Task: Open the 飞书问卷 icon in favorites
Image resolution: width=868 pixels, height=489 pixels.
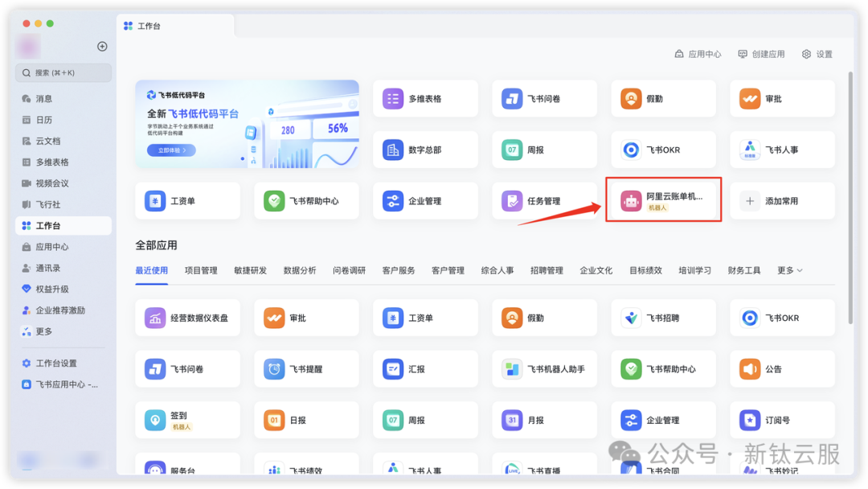Action: pos(511,99)
